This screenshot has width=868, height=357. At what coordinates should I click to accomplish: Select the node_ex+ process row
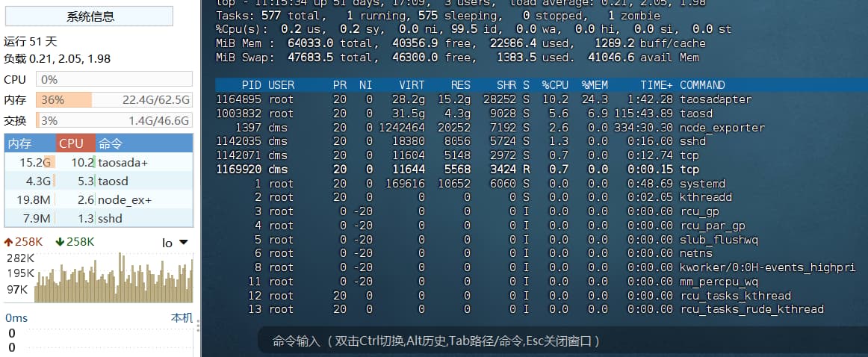(x=99, y=200)
